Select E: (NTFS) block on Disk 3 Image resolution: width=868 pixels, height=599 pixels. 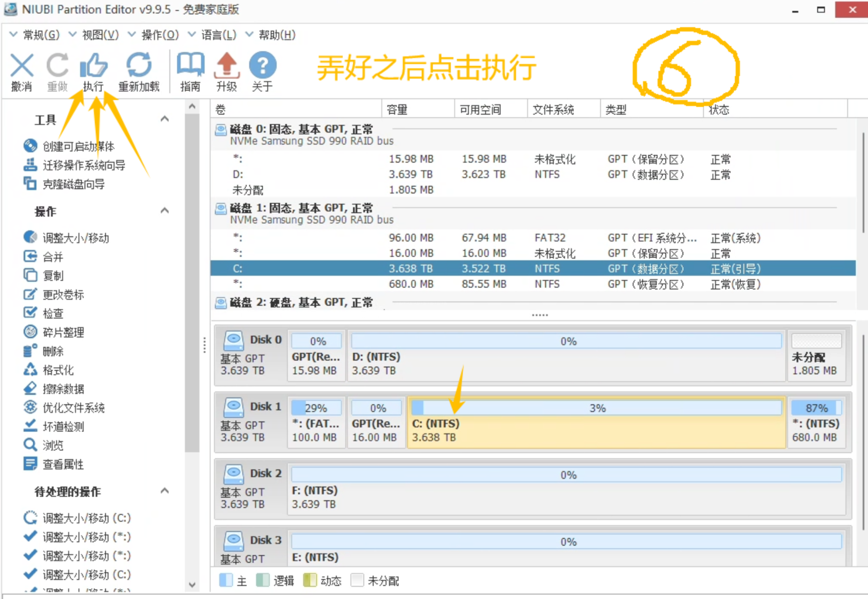(566, 548)
